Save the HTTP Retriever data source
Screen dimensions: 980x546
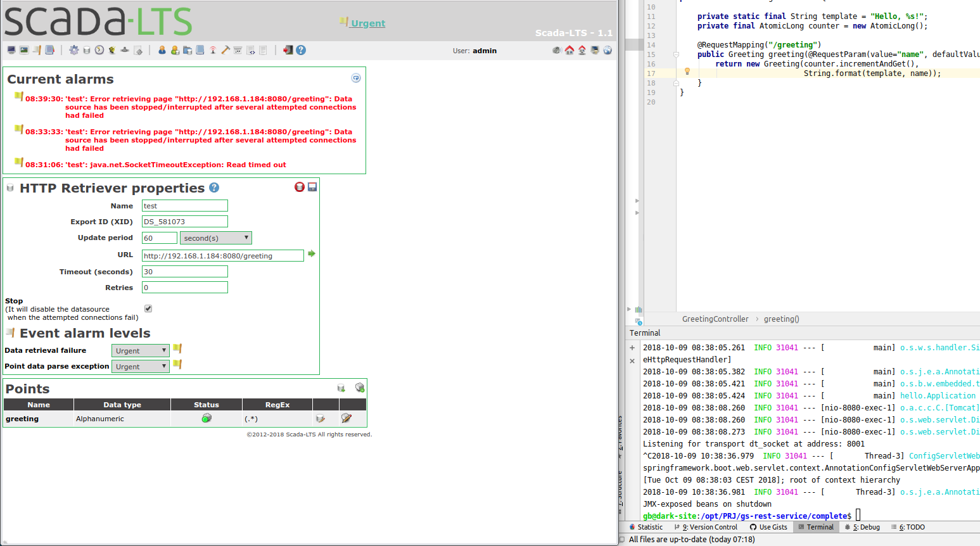pos(312,187)
